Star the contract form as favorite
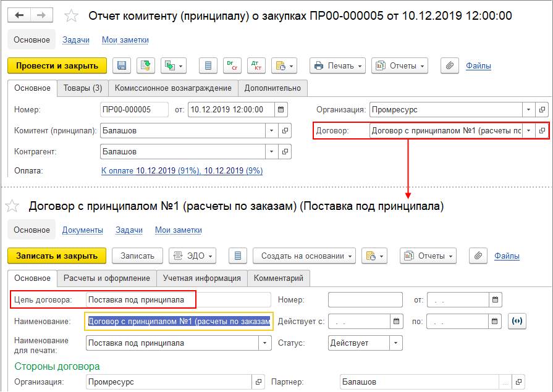The image size is (553, 392). (x=12, y=206)
